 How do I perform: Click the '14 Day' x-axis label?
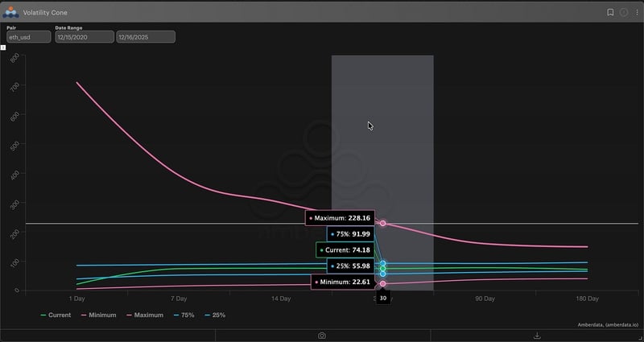(x=281, y=299)
